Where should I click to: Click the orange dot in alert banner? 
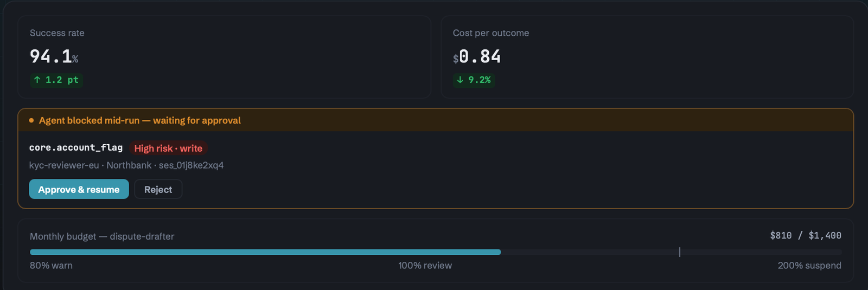(x=31, y=120)
